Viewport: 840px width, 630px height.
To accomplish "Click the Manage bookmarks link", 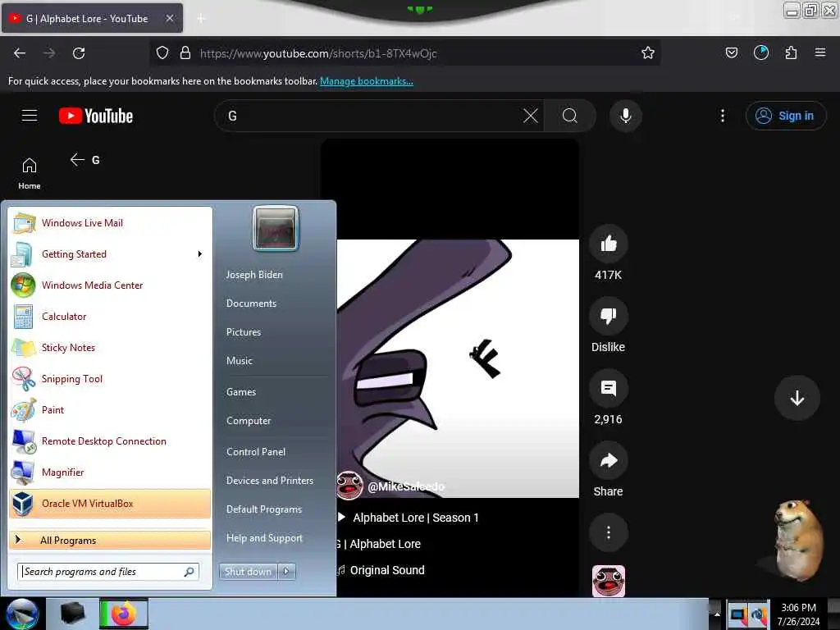I will coord(367,81).
